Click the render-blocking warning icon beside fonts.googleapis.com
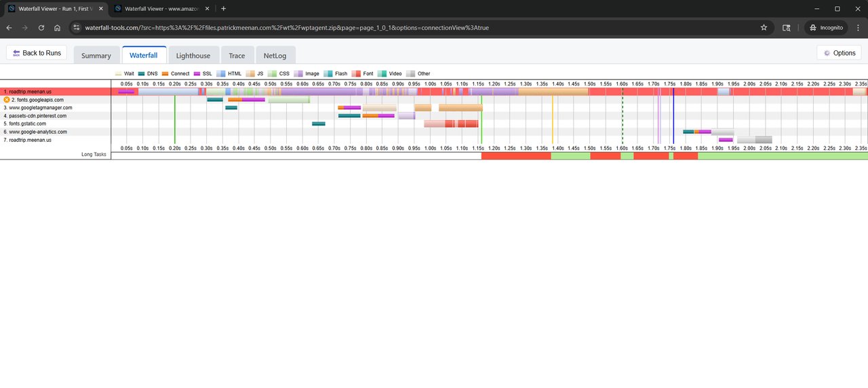 (7, 100)
